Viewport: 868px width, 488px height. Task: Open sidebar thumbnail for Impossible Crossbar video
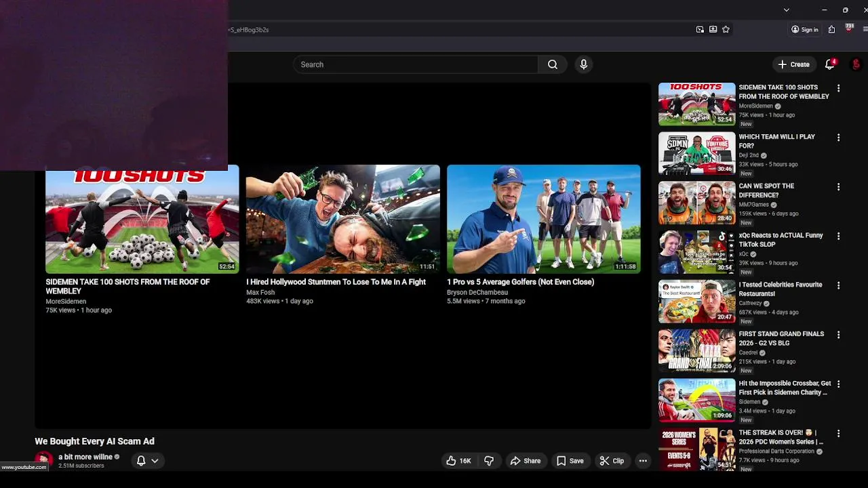[x=696, y=401]
